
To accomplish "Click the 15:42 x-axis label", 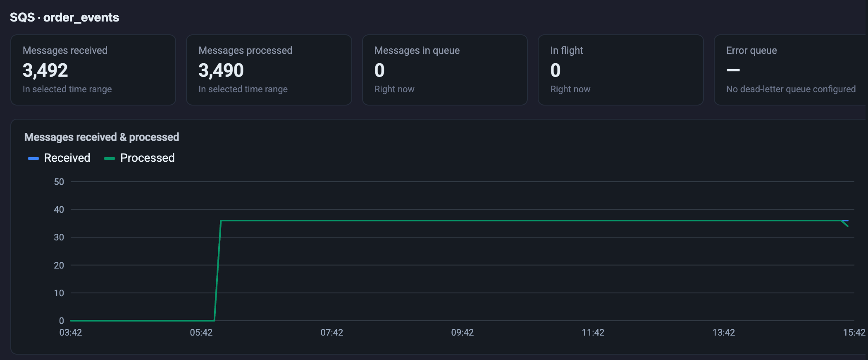I will click(x=854, y=333).
